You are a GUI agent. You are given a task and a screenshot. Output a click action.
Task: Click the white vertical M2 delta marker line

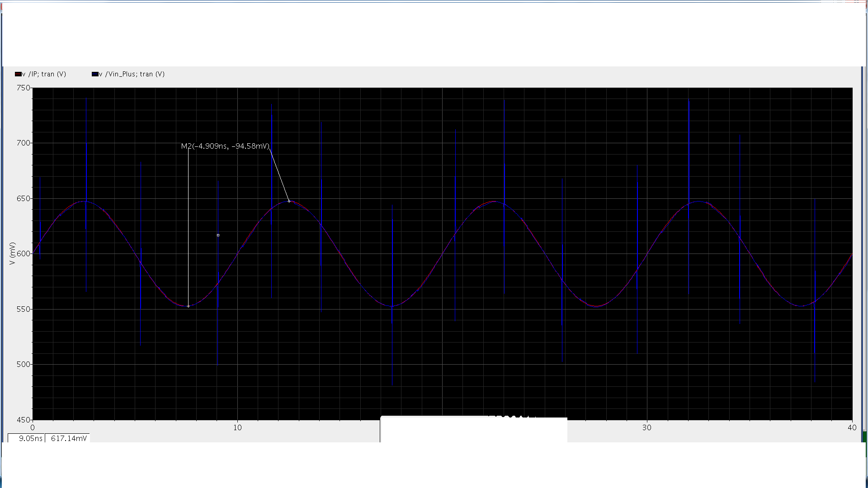click(189, 226)
